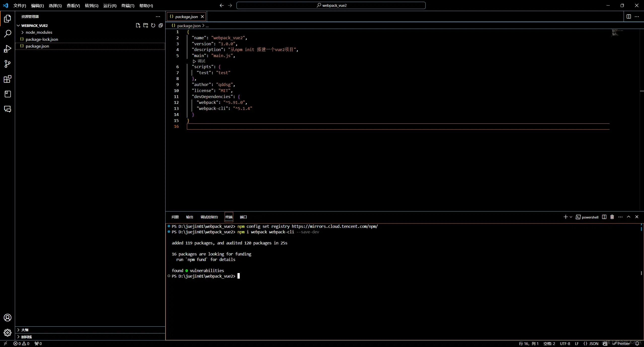Expand the 大纲 outline section
This screenshot has width=644, height=347.
coord(25,330)
